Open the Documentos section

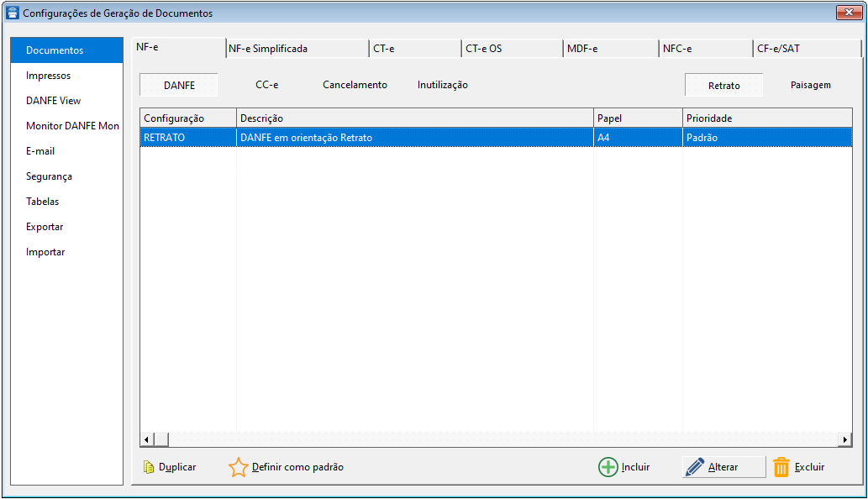click(x=66, y=50)
